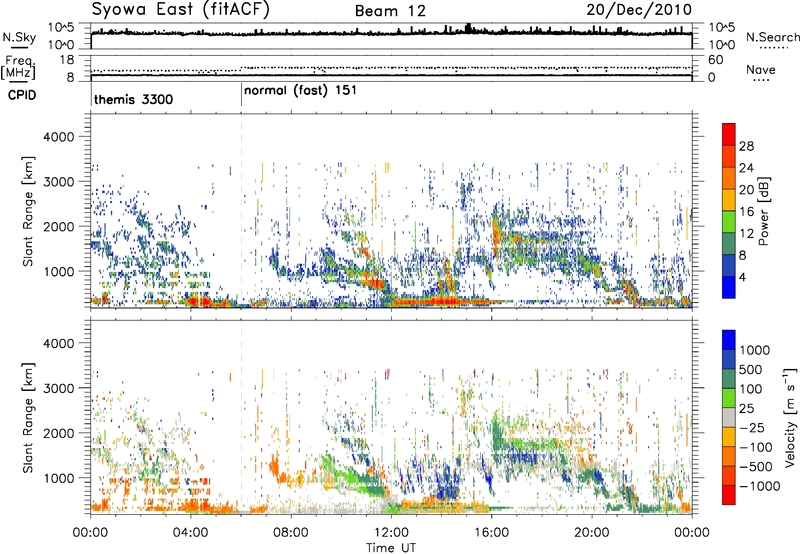Click the date "20/Dec/2010"
This screenshot has width=800, height=554.
[639, 10]
